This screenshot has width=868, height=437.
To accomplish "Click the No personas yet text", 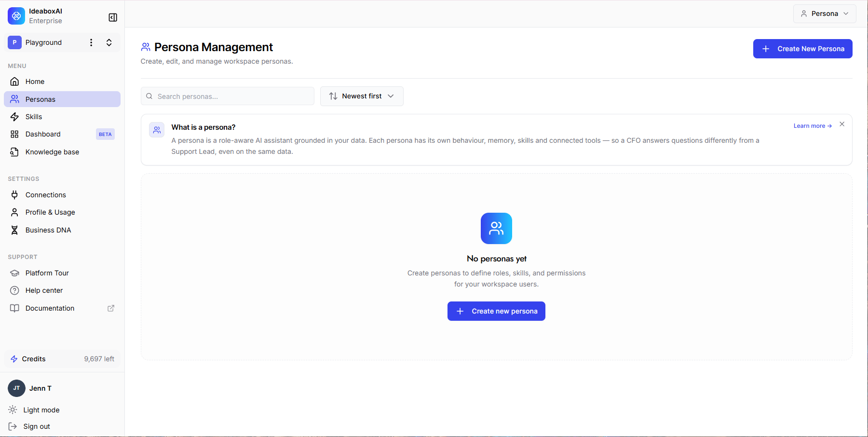I will tap(497, 259).
